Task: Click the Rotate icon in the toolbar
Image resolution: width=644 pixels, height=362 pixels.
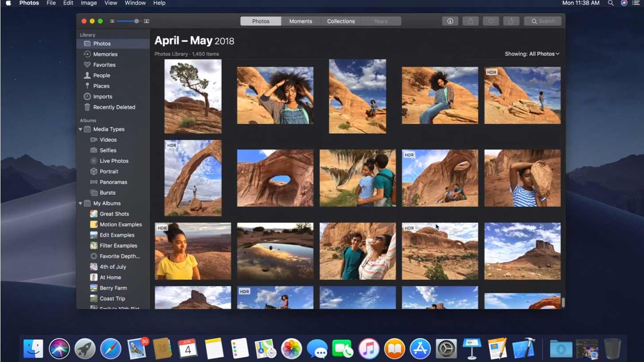Action: pyautogui.click(x=511, y=21)
